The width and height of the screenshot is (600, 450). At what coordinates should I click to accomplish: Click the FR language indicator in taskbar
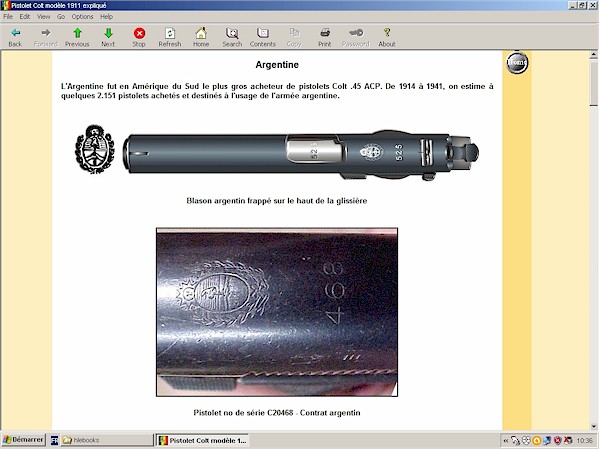[54, 440]
